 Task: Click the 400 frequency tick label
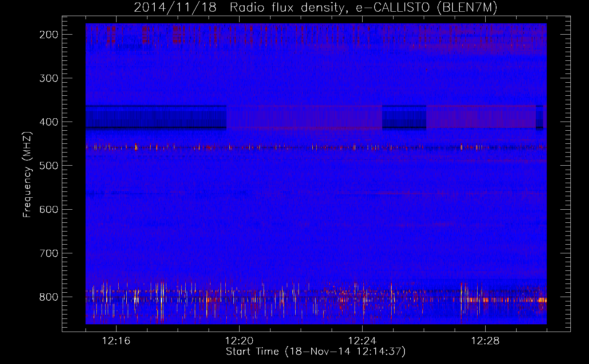(x=48, y=122)
